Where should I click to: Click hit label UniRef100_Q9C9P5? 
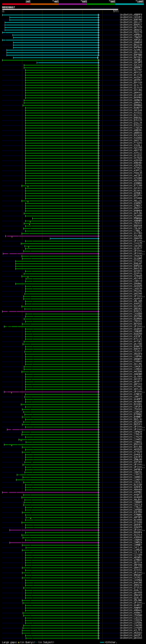131,63
